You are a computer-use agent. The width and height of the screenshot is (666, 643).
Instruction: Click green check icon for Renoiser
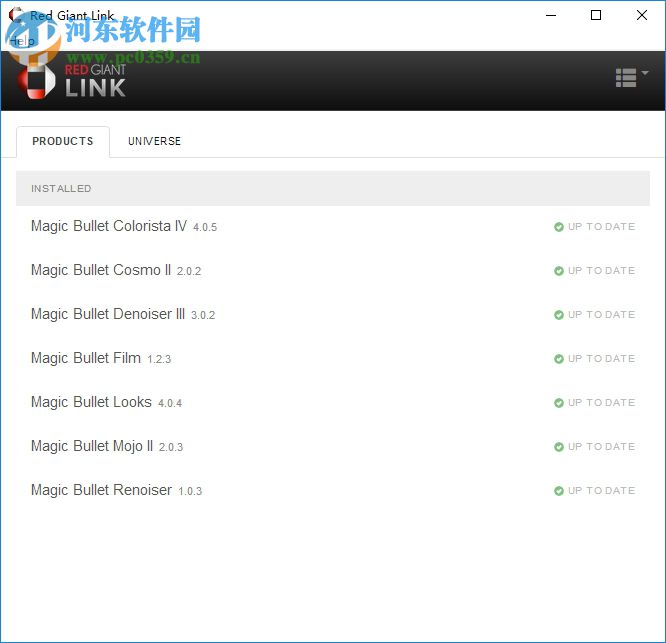point(559,491)
